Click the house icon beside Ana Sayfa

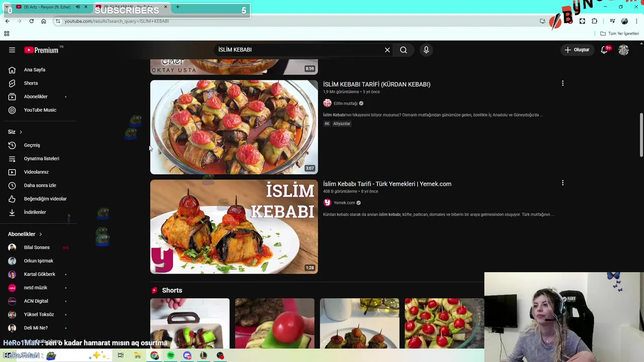pos(12,70)
